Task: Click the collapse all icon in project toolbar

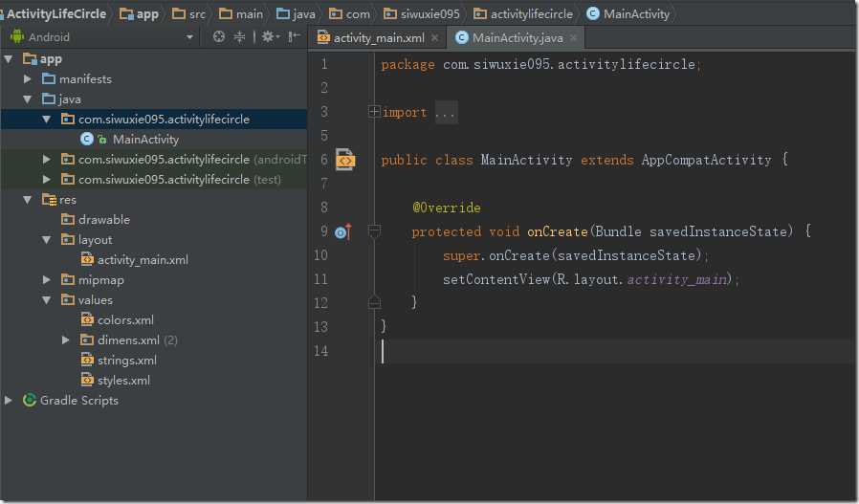Action: coord(239,36)
